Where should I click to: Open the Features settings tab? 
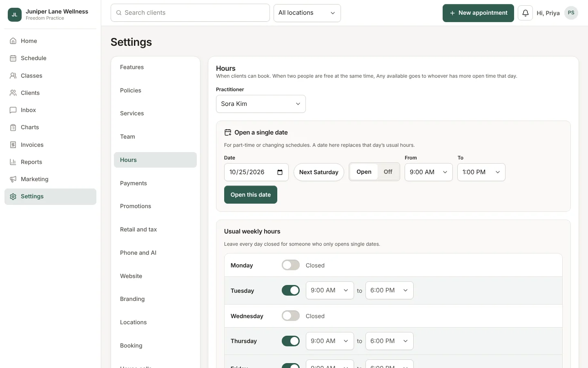pyautogui.click(x=155, y=67)
